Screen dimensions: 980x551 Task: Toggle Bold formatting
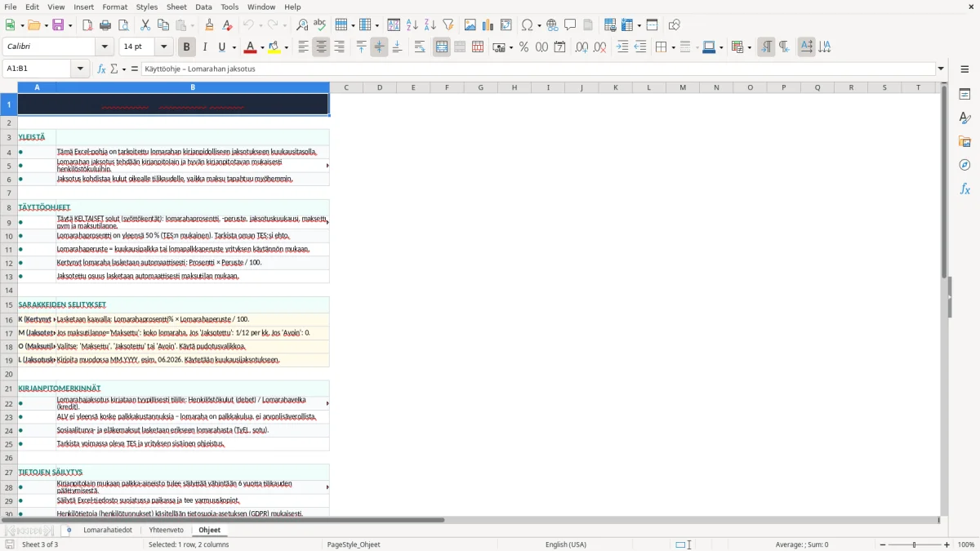[x=186, y=47]
